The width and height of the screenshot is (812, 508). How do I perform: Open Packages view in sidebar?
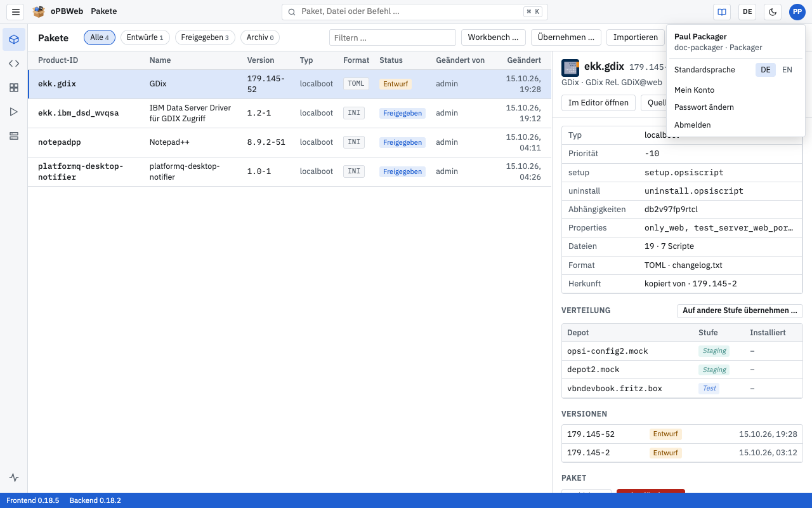pos(14,39)
